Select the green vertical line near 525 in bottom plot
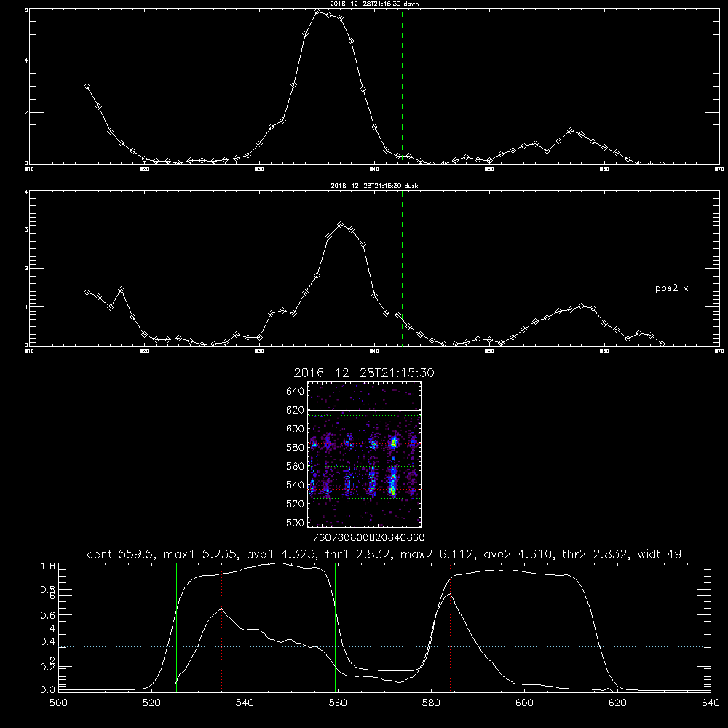The image size is (728, 728). pyautogui.click(x=176, y=628)
